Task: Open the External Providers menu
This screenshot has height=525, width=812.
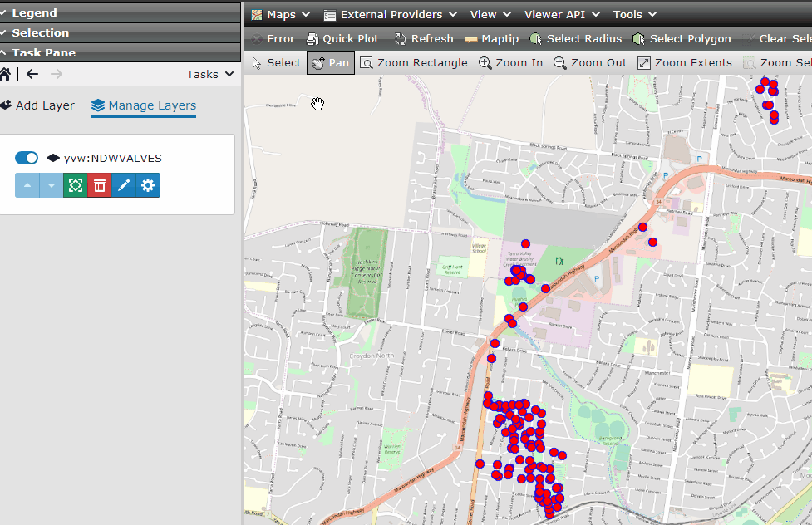Action: click(x=390, y=14)
